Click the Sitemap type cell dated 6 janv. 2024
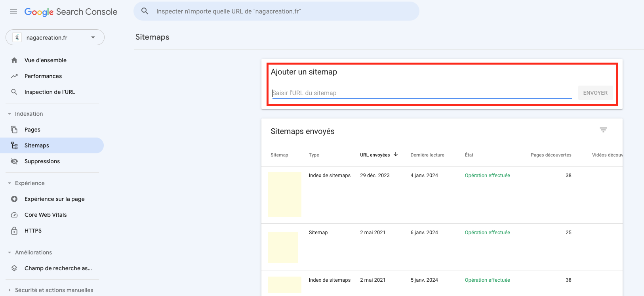 (x=318, y=233)
